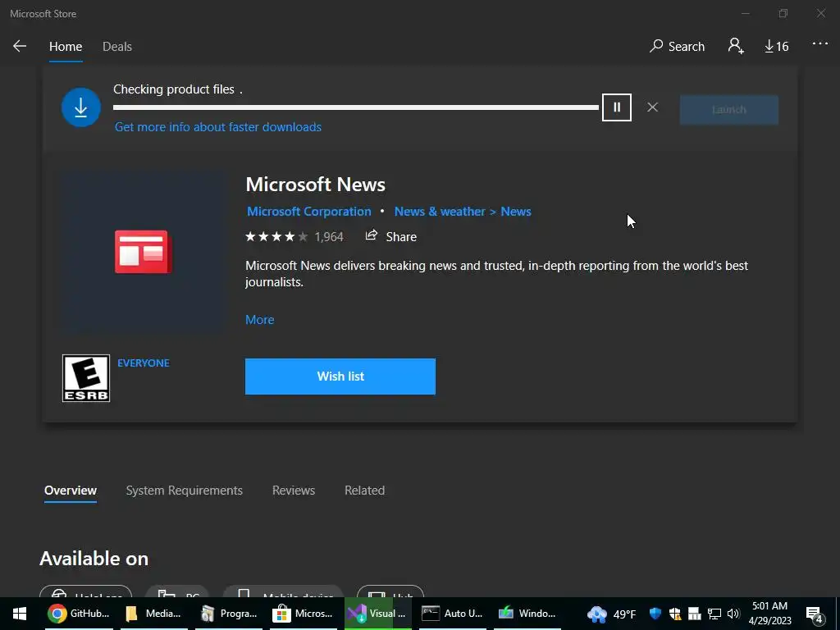Image resolution: width=840 pixels, height=630 pixels.
Task: Open the weather 49°F widget
Action: tap(611, 614)
